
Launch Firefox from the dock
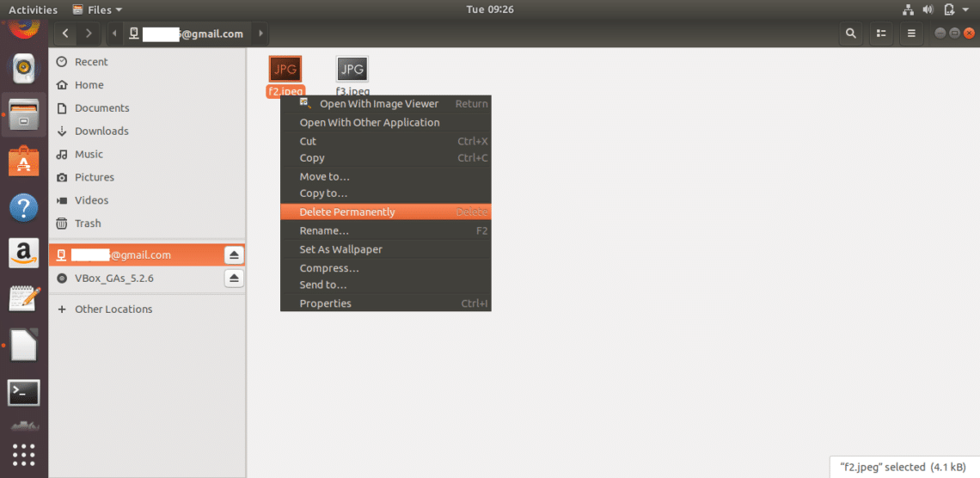tap(24, 28)
